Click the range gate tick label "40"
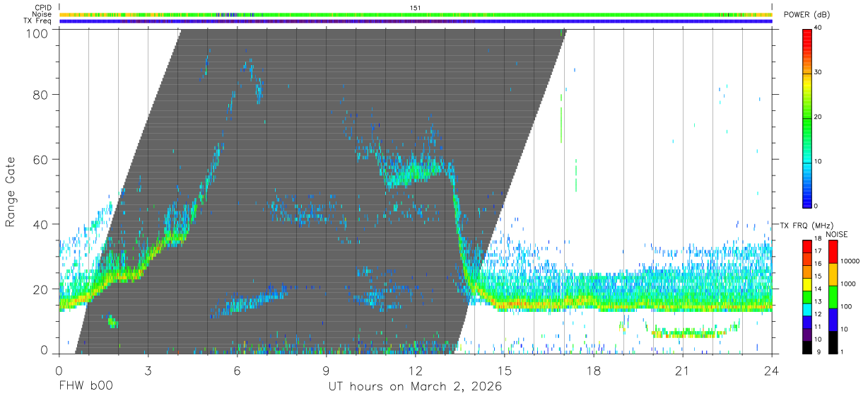The height and width of the screenshot is (401, 868). point(41,224)
